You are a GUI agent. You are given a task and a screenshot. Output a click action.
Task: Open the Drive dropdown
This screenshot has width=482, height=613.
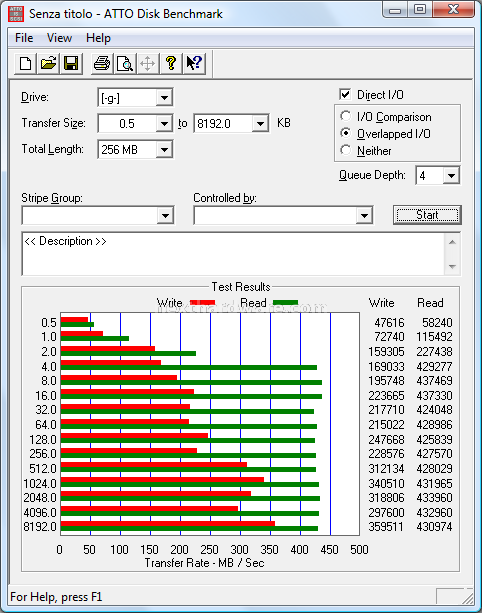pyautogui.click(x=164, y=97)
